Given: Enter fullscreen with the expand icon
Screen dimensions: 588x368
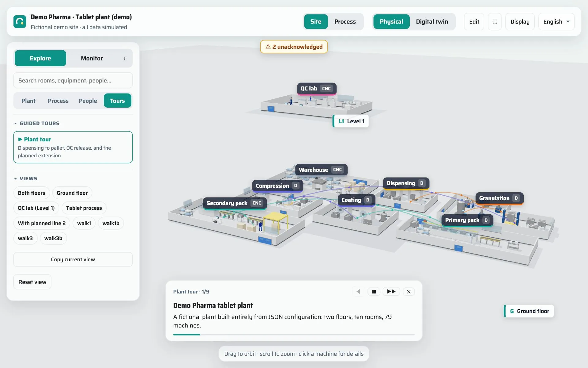Looking at the screenshot, I should coord(495,21).
